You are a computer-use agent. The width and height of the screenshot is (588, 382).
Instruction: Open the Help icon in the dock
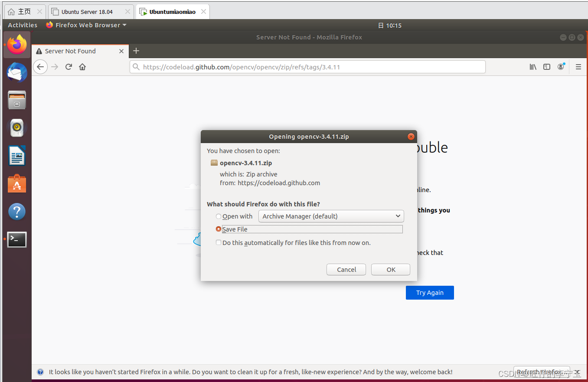pyautogui.click(x=17, y=212)
